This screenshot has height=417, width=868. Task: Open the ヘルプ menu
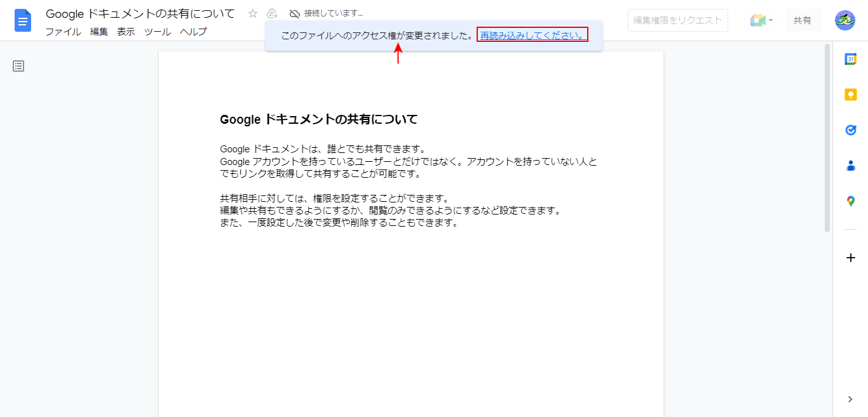tap(193, 32)
